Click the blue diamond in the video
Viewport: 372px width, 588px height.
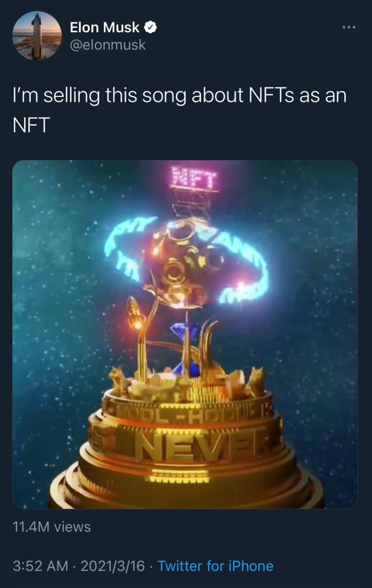click(188, 331)
